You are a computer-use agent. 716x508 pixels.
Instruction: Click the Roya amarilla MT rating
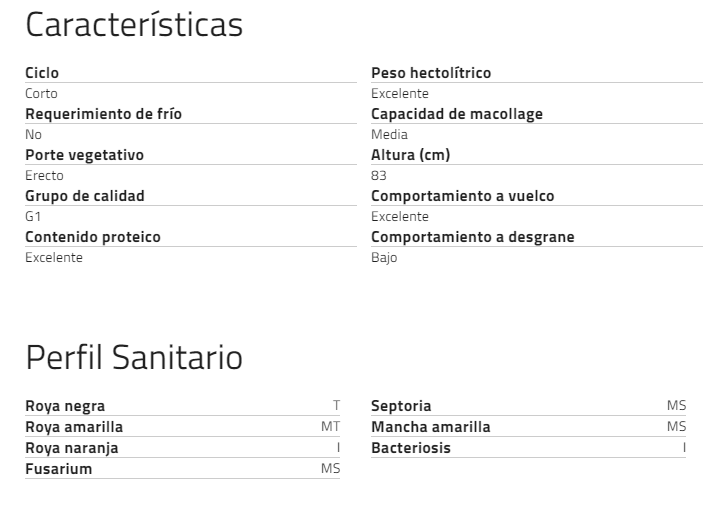point(331,426)
